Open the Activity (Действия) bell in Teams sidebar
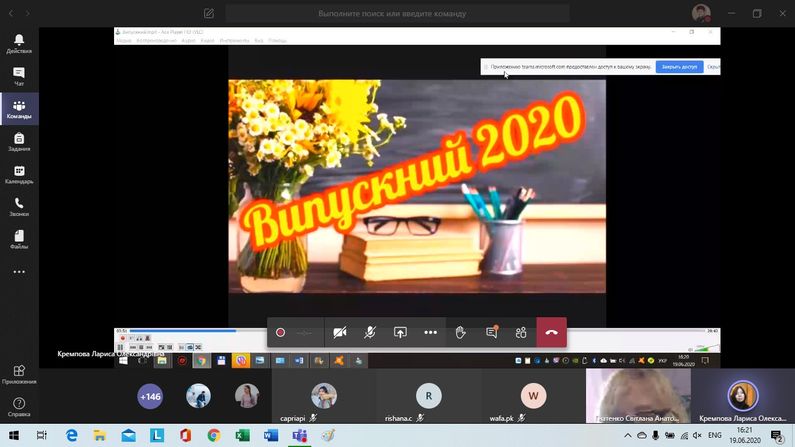This screenshot has width=795, height=447. point(19,44)
